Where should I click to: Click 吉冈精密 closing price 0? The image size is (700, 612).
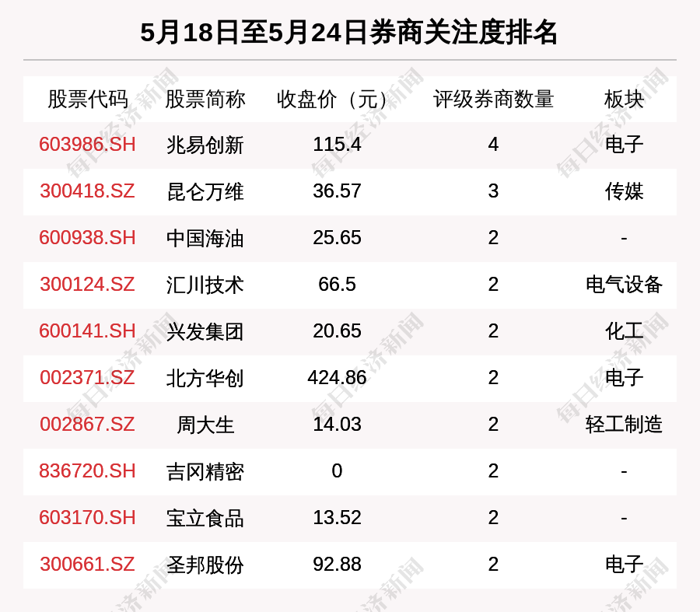click(x=337, y=471)
